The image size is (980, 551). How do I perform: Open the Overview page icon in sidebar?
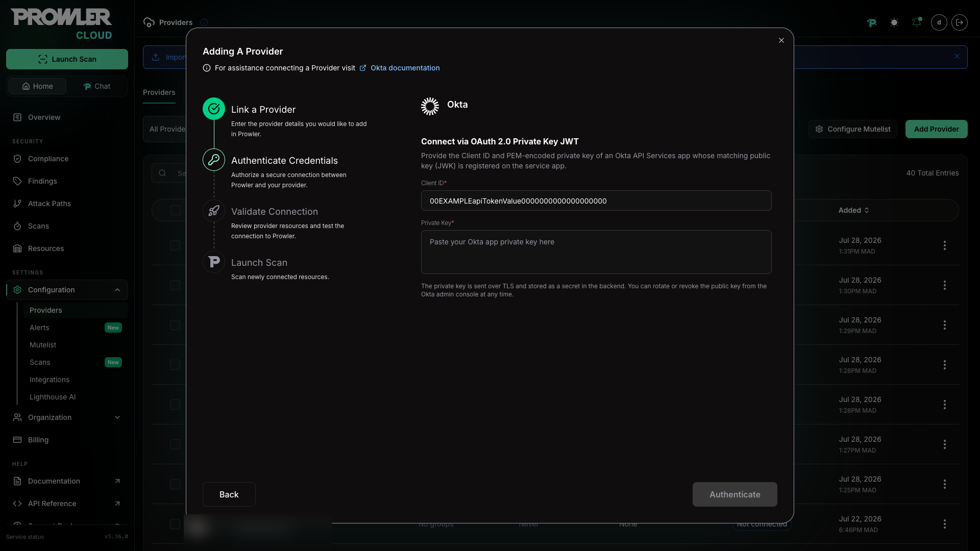point(17,117)
